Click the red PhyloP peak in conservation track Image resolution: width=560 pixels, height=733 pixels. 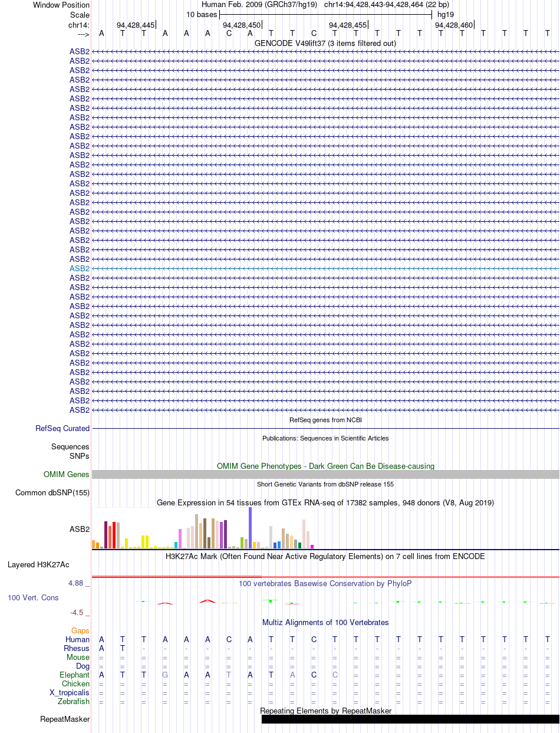coord(207,601)
